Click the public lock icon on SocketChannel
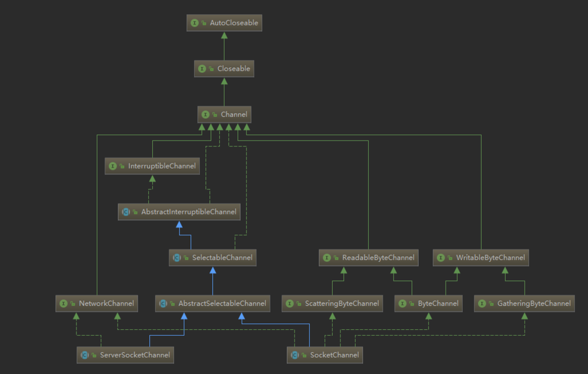Screen dimensions: 588x374 (304, 355)
